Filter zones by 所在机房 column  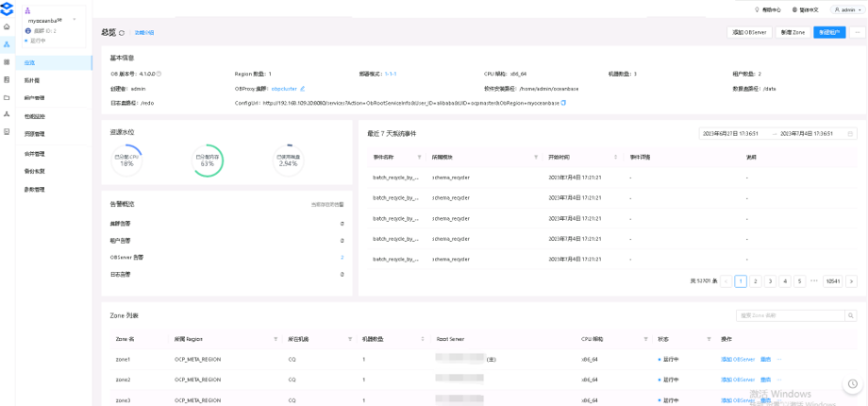point(349,338)
